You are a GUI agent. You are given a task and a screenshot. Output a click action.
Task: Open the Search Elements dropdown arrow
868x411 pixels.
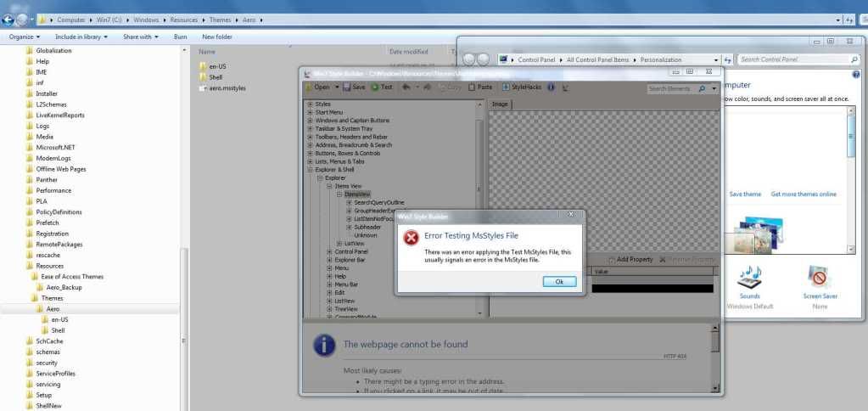(714, 88)
